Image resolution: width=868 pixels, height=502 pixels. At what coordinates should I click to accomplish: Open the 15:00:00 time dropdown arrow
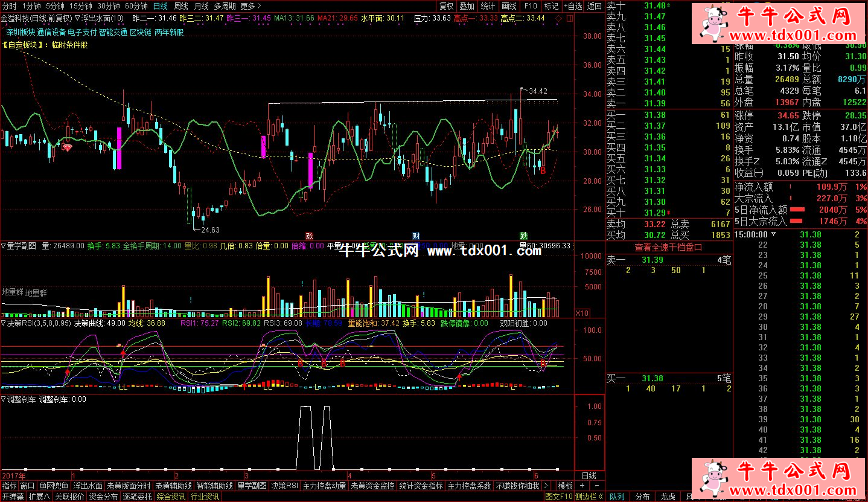pos(774,234)
